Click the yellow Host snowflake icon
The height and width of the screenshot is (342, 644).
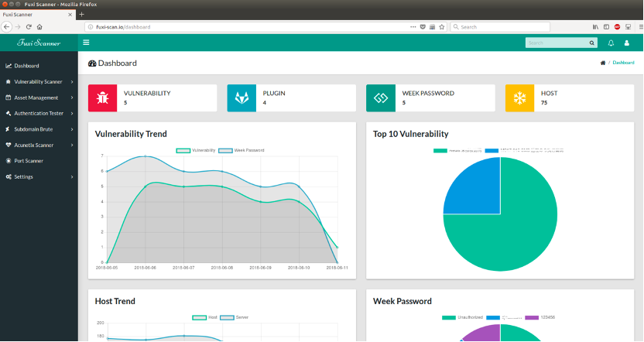(519, 98)
